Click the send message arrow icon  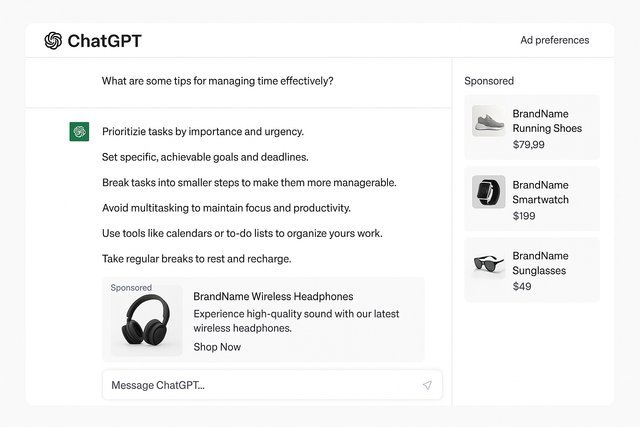click(x=427, y=385)
